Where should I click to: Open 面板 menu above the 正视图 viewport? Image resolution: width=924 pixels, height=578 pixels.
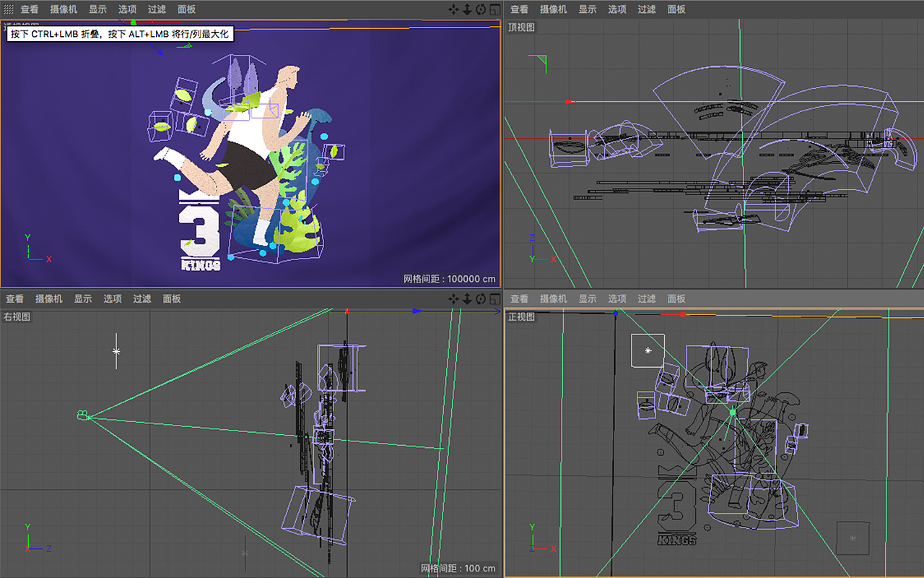point(676,298)
